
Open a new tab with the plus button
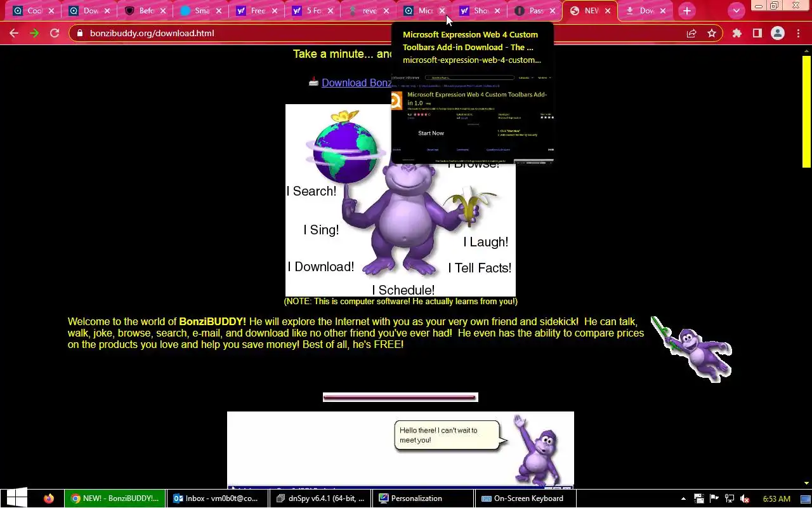coord(686,11)
